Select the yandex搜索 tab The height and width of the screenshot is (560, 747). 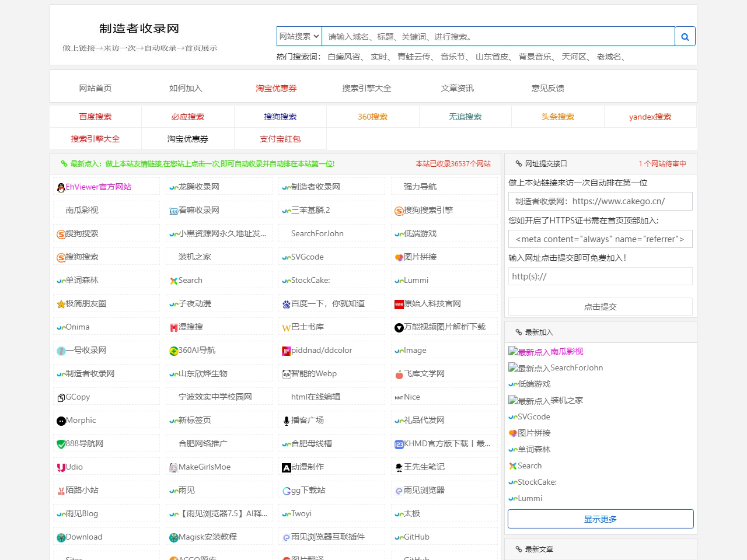coord(650,117)
